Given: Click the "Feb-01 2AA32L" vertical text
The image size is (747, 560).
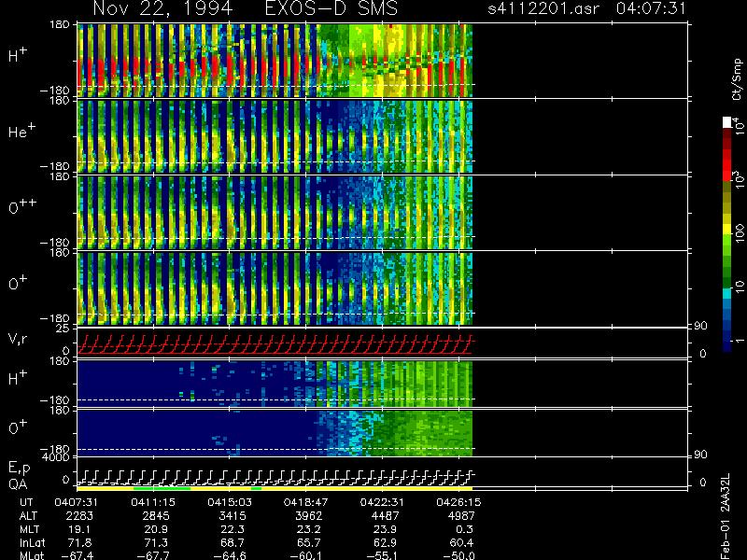Looking at the screenshot, I should tap(726, 516).
